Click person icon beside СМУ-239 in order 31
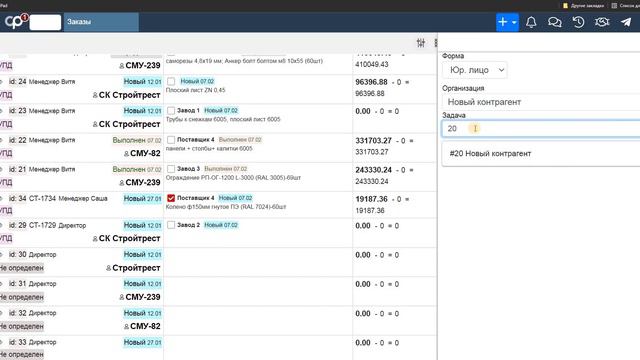Image resolution: width=640 pixels, height=360 pixels. [122, 298]
